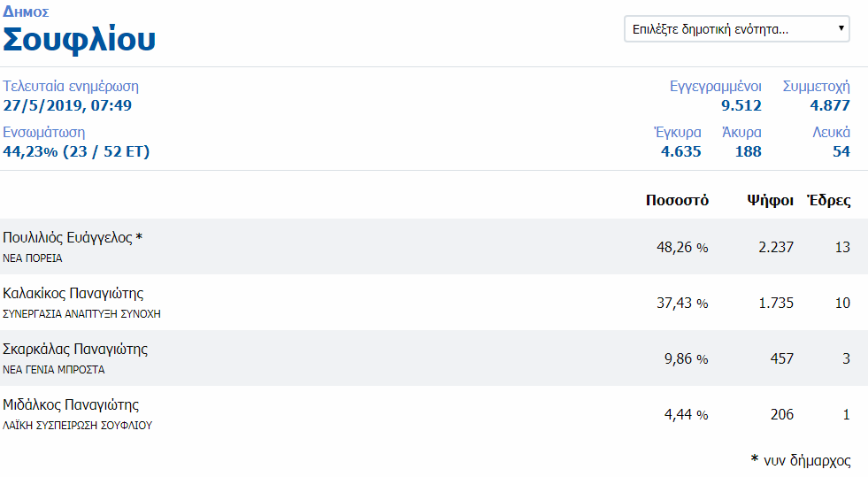Screen dimensions: 868x477
Task: Select candidate Μιδάλκος Παναγιώτης
Action: [71, 405]
